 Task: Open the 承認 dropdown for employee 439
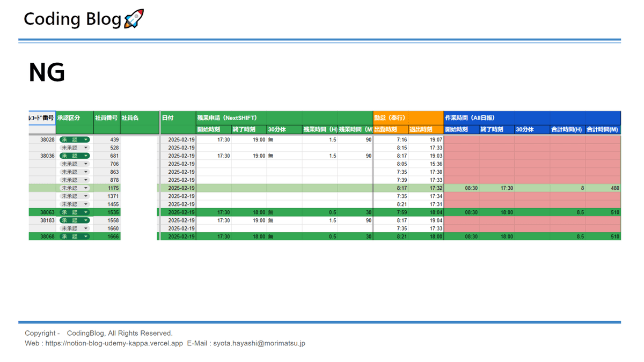[x=86, y=139]
